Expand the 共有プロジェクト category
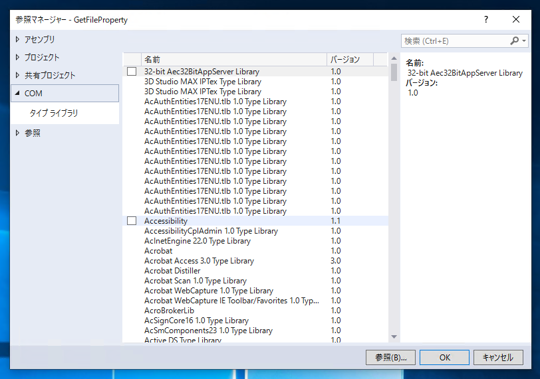 point(17,75)
